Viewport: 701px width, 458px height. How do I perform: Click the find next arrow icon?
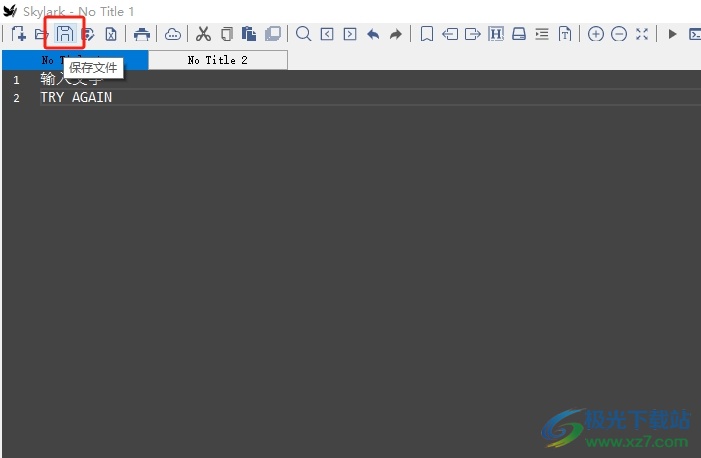pyautogui.click(x=350, y=34)
